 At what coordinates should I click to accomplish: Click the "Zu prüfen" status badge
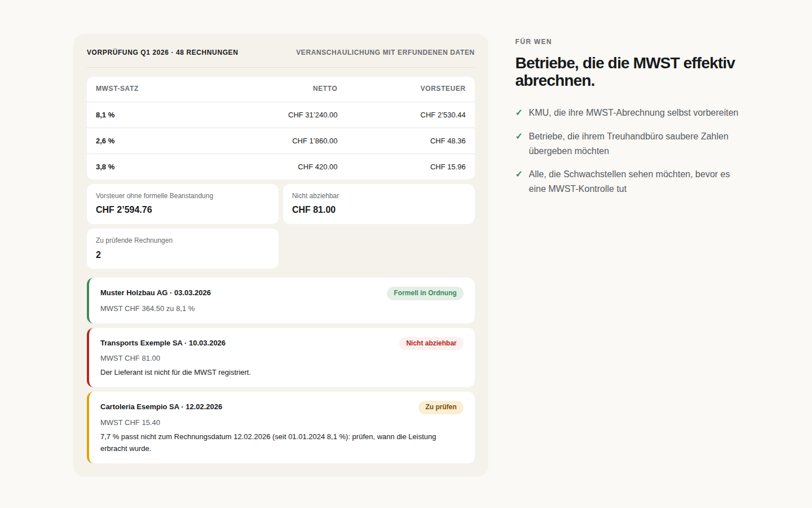(x=441, y=408)
